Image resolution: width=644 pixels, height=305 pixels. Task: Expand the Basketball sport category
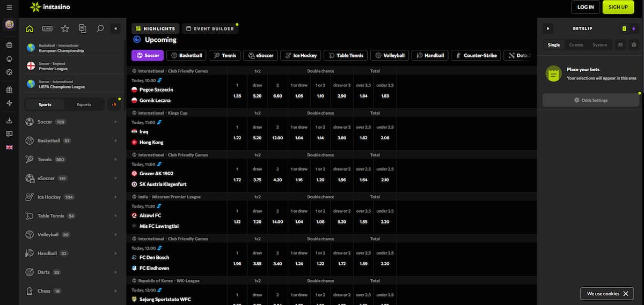click(71, 141)
